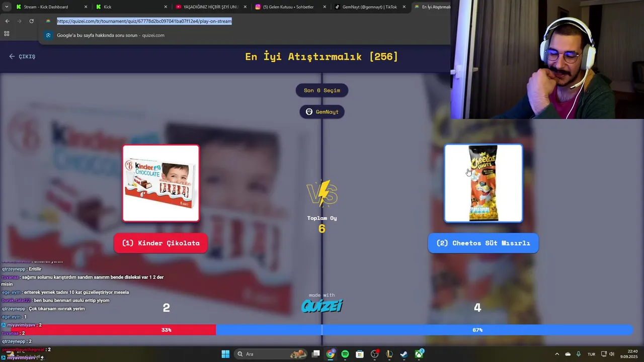This screenshot has width=644, height=362.
Task: Click chat message from burak_talat22
Action: pyautogui.click(x=55, y=300)
